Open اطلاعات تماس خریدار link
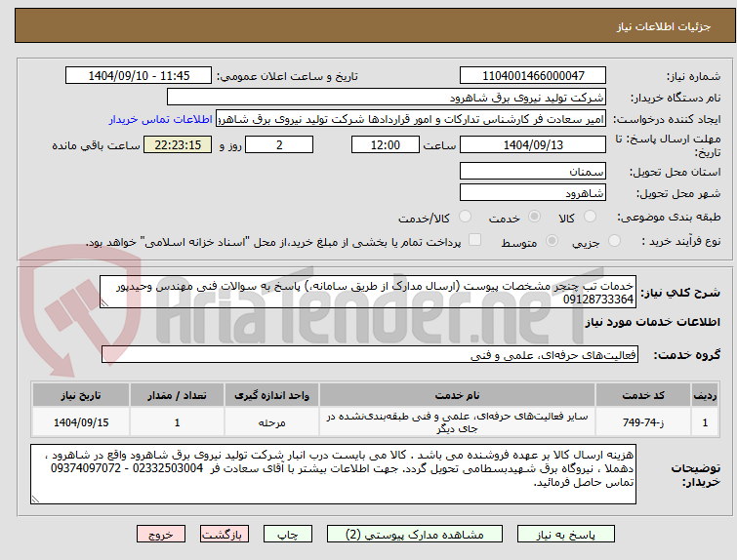The width and height of the screenshot is (737, 560). click(161, 119)
